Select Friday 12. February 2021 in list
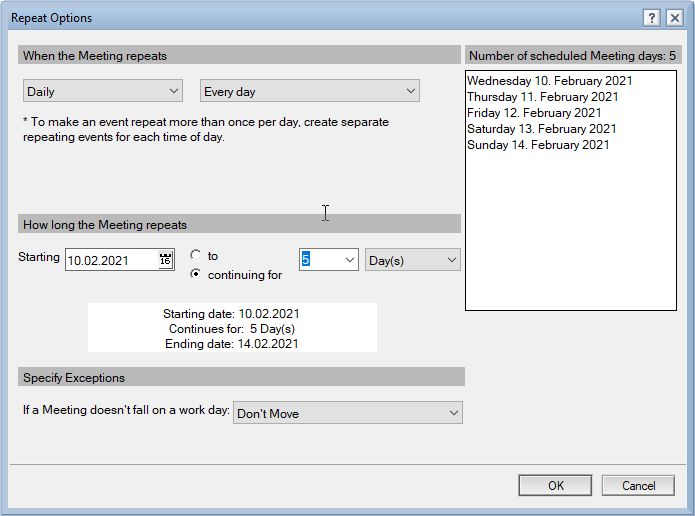This screenshot has height=516, width=695. 534,113
